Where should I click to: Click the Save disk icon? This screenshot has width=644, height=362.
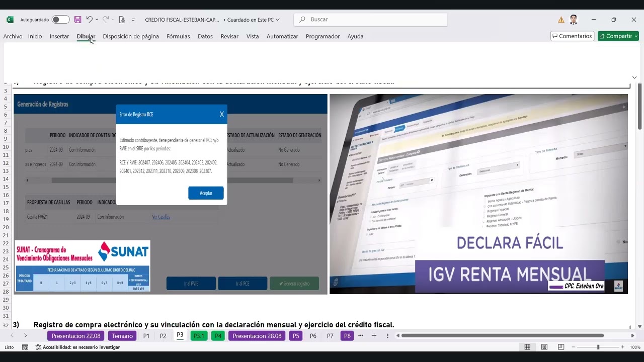tap(77, 20)
